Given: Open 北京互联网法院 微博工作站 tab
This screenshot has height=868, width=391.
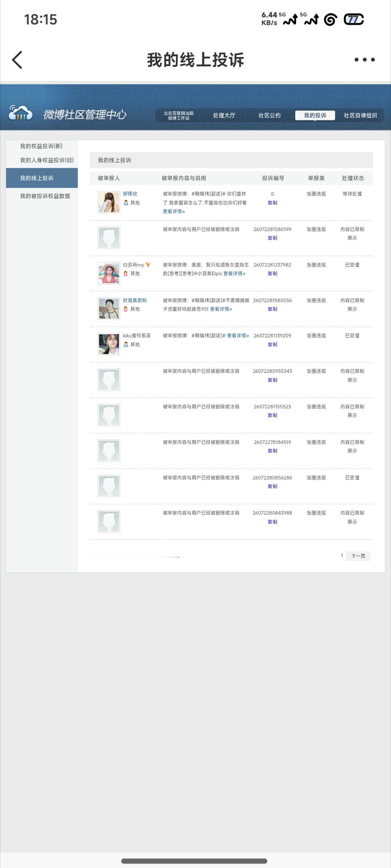Looking at the screenshot, I should point(178,115).
